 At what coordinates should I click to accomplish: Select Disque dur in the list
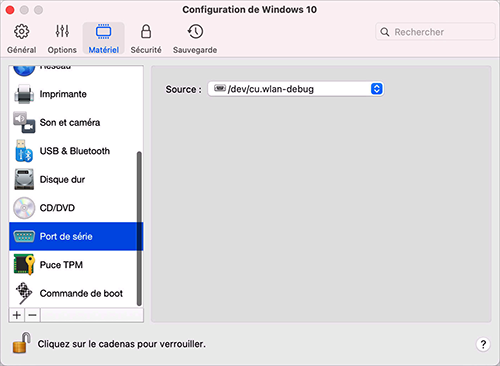coord(76,179)
